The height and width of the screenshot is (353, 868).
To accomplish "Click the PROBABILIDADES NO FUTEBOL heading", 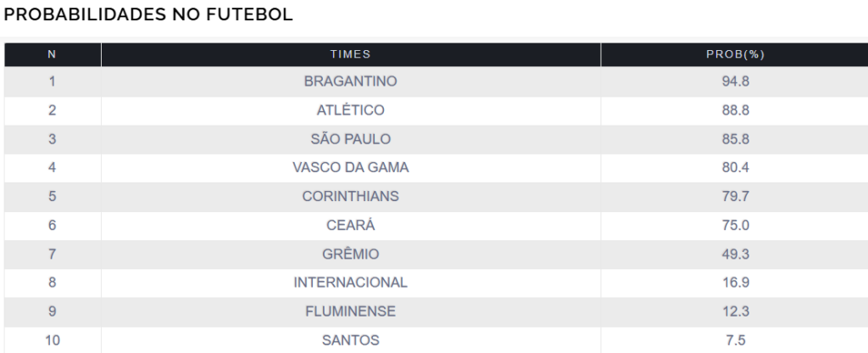I will click(148, 14).
